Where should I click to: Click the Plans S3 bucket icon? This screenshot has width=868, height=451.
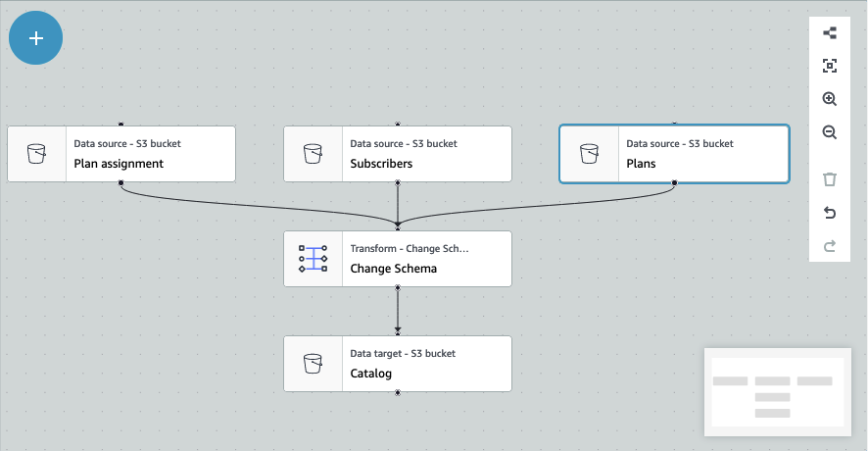click(589, 154)
